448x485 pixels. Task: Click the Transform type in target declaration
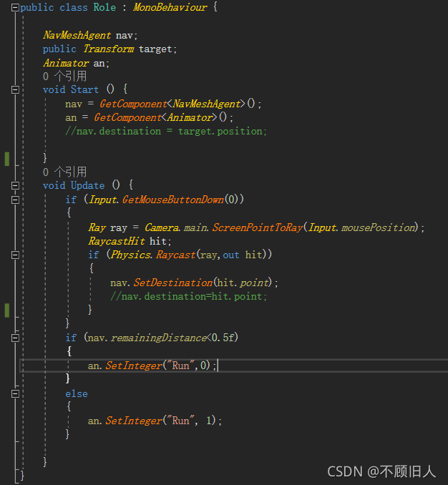[109, 49]
